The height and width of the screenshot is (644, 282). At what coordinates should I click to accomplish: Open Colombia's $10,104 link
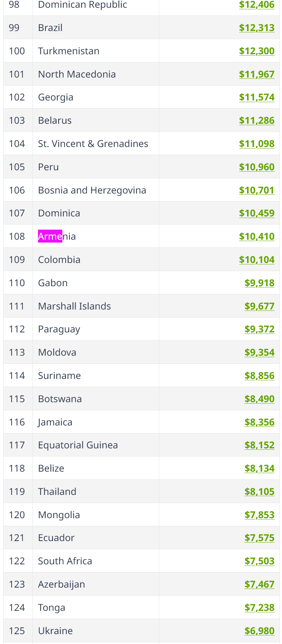(257, 260)
